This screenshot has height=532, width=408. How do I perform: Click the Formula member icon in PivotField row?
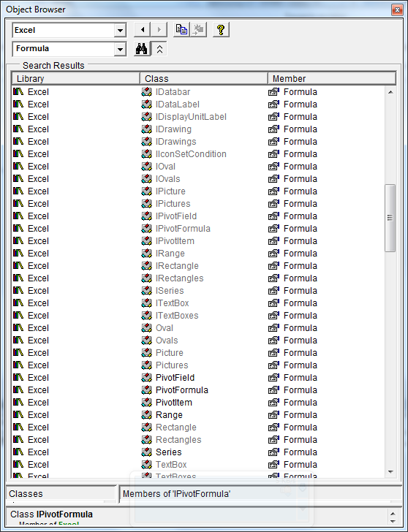click(x=273, y=377)
